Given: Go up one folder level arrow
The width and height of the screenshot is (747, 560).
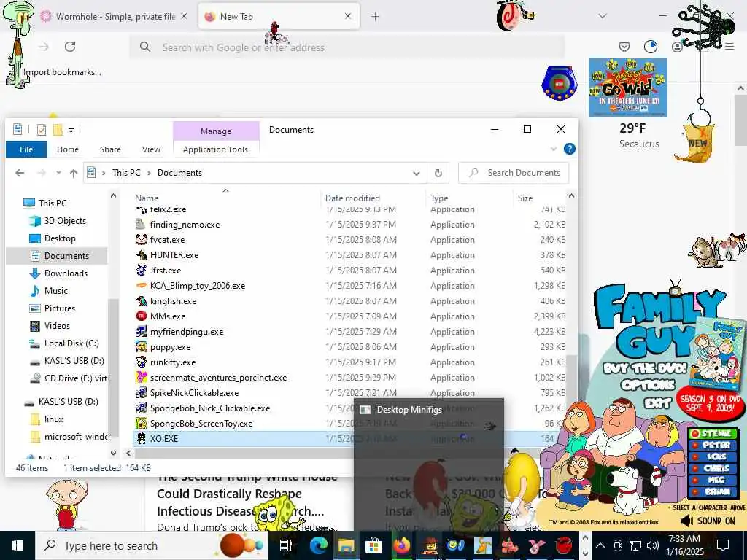Looking at the screenshot, I should point(74,174).
